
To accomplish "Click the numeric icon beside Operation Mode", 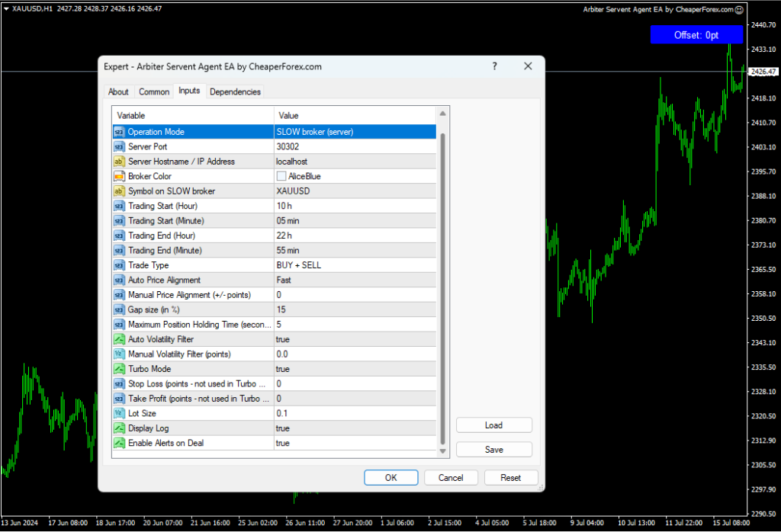I will coord(120,132).
